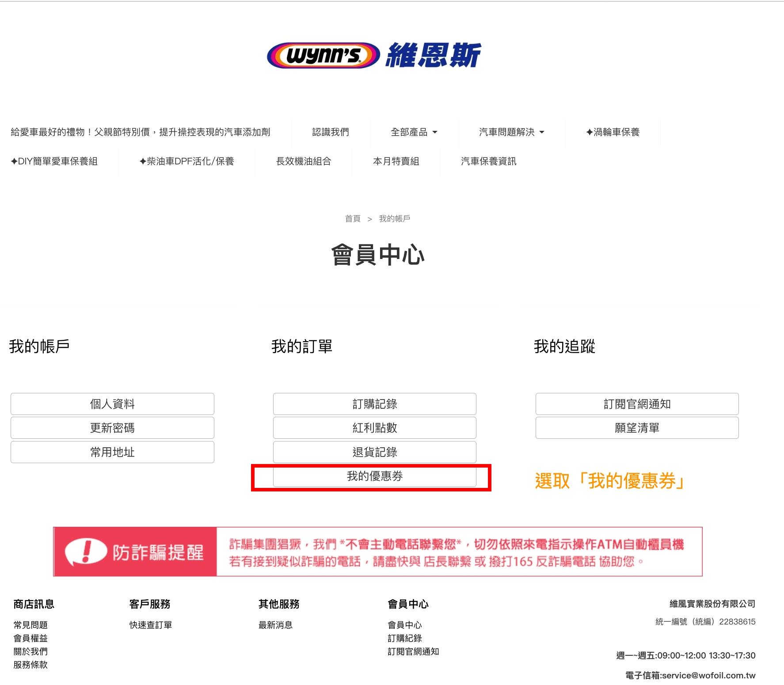Screen dimensions: 784x685
Task: Select 本月特賣組 in navigation
Action: [396, 161]
